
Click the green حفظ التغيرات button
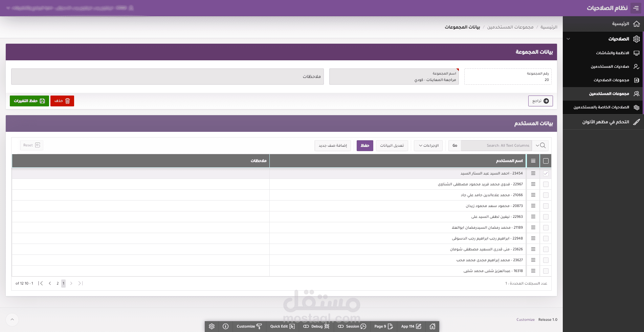tap(29, 101)
